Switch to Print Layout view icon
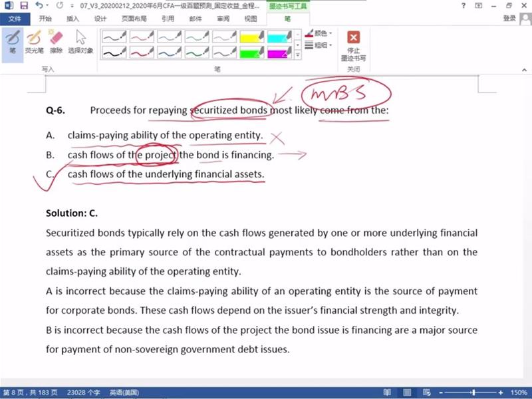Image resolution: width=532 pixels, height=399 pixels. (407, 392)
